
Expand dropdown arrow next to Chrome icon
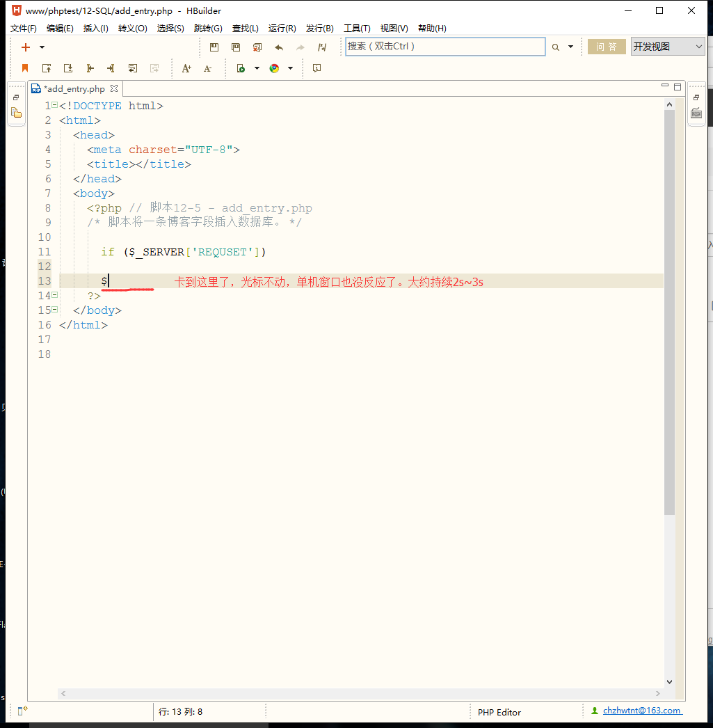tap(290, 68)
